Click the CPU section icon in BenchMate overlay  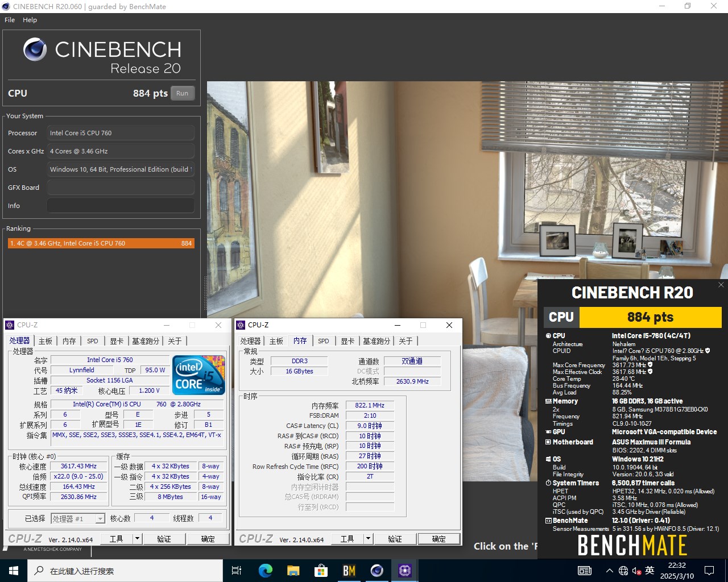coord(549,336)
